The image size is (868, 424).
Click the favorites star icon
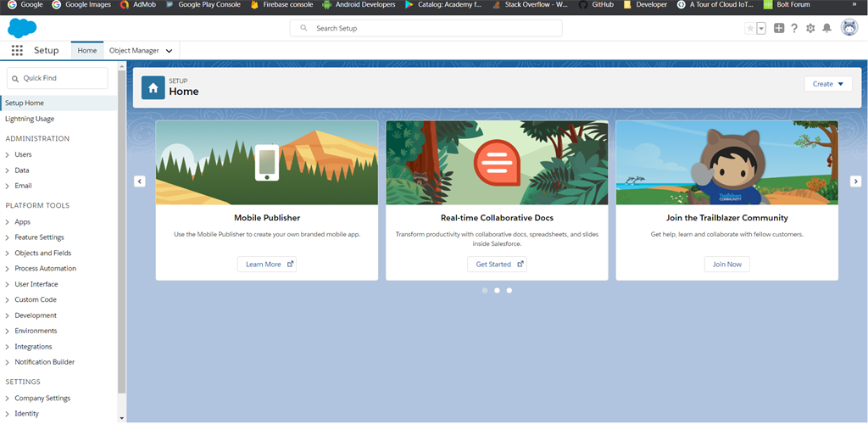pyautogui.click(x=750, y=28)
